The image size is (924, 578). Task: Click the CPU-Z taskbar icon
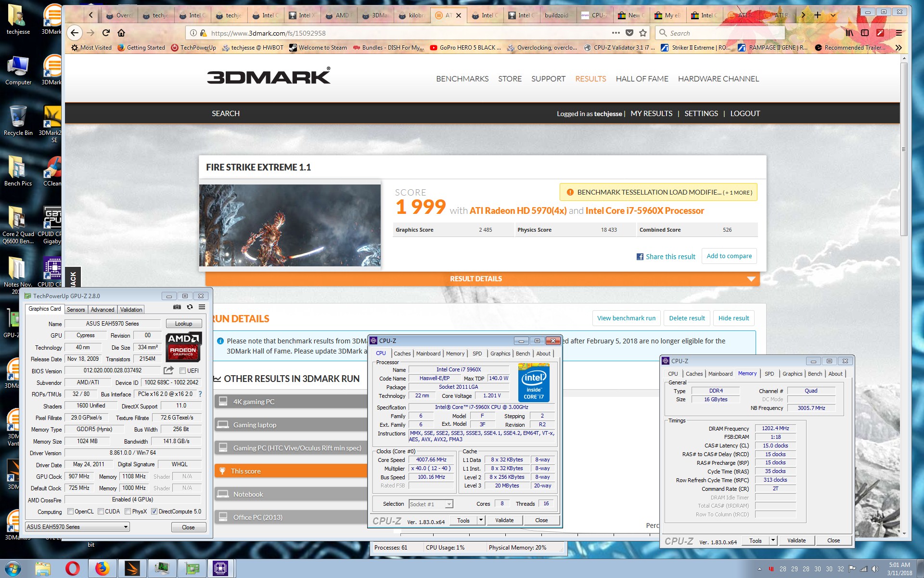[220, 569]
